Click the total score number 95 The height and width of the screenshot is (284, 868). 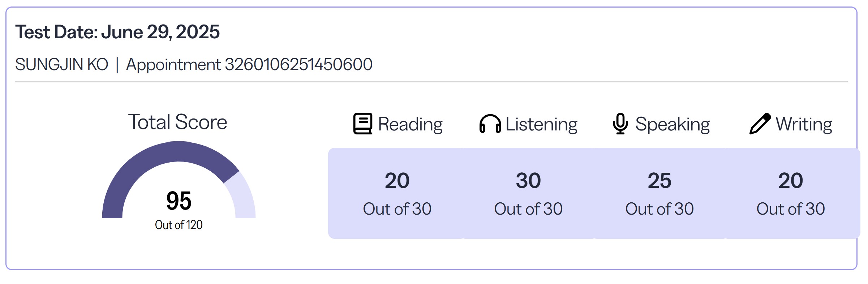(x=179, y=201)
